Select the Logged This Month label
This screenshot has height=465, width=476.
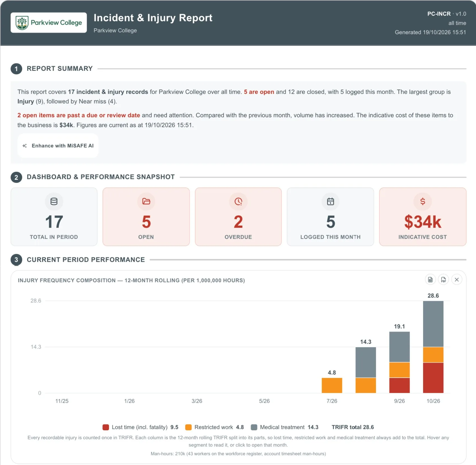pyautogui.click(x=330, y=237)
